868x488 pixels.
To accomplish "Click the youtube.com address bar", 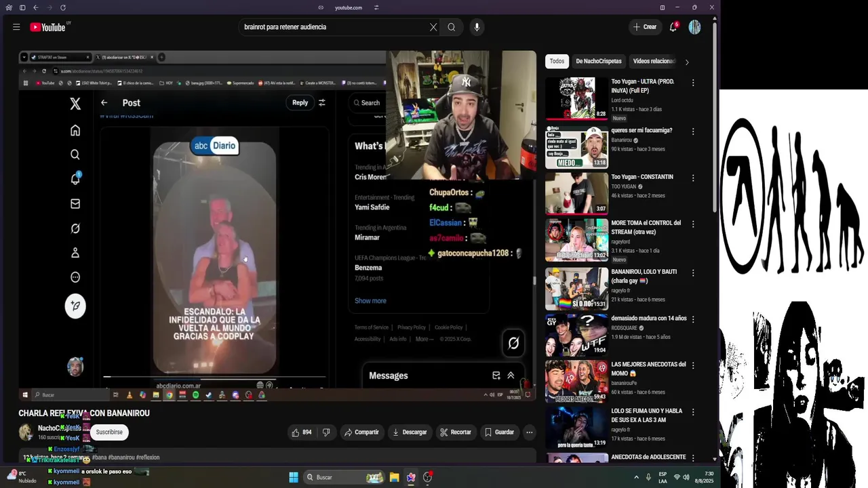I will (x=349, y=7).
